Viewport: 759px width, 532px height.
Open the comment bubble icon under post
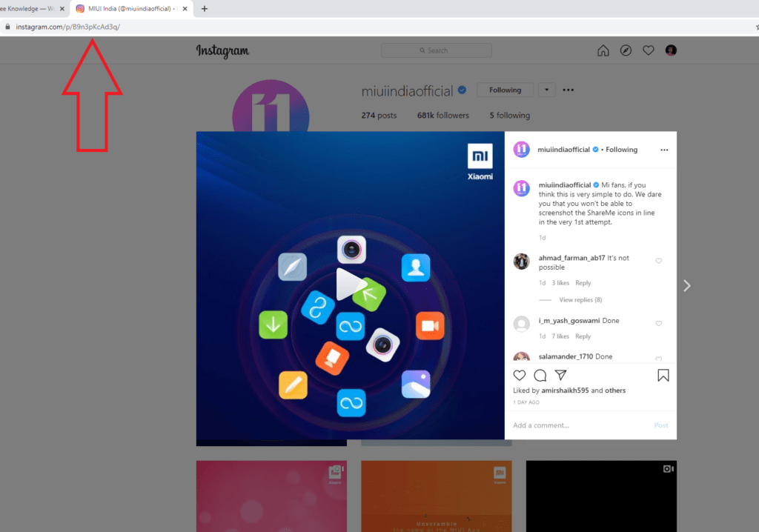pos(540,375)
